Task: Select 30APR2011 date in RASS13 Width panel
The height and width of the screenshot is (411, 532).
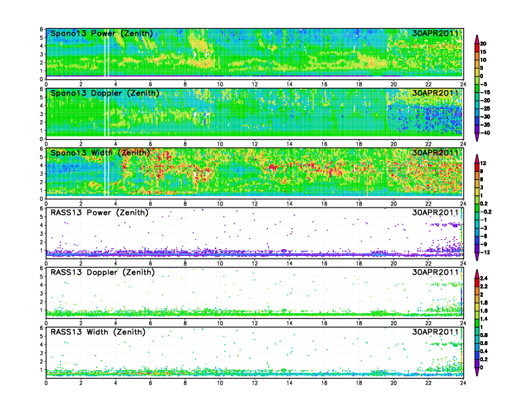Action: click(435, 332)
